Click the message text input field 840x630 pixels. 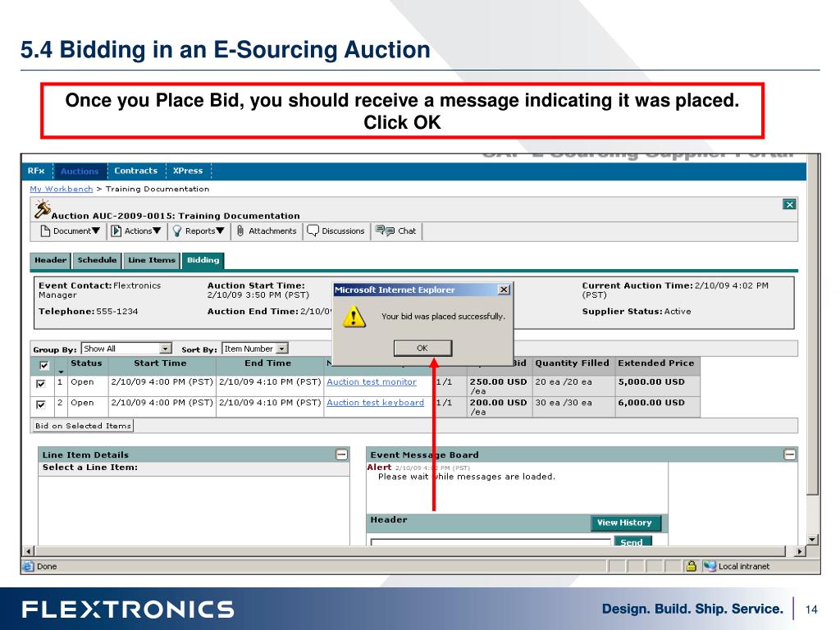491,542
